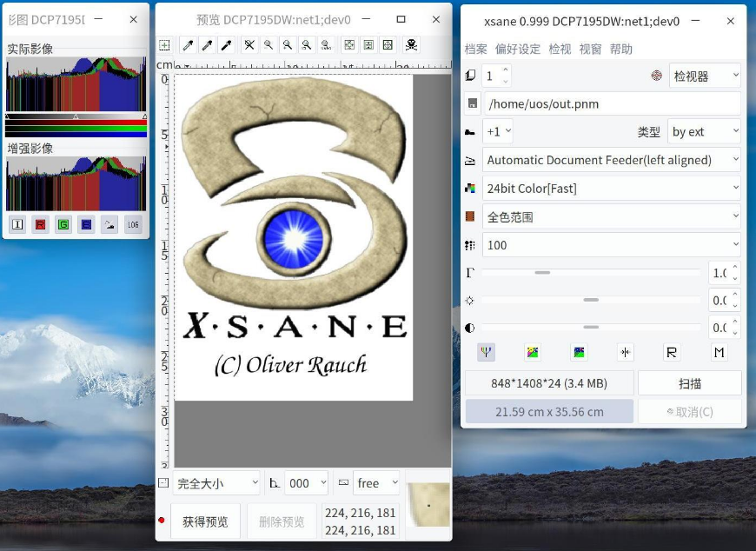This screenshot has height=551, width=756.
Task: Click the 扫描 scan button
Action: click(690, 384)
